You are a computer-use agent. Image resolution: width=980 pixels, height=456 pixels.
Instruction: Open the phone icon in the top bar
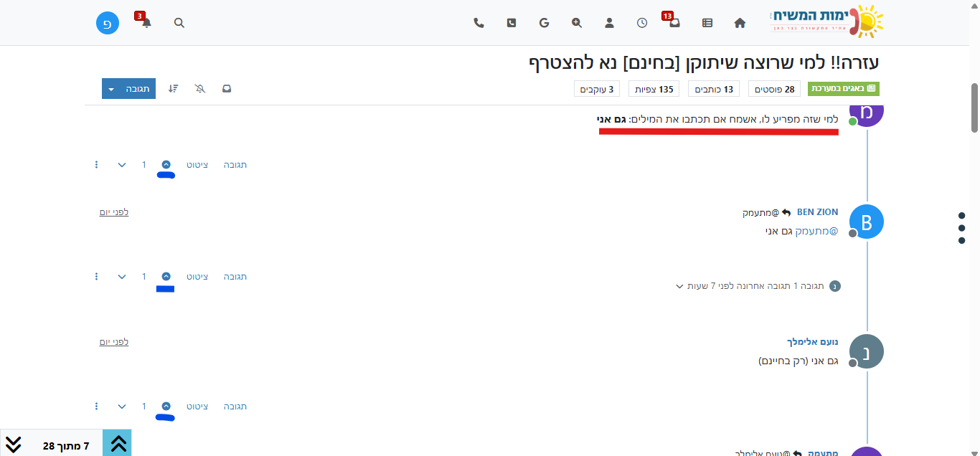(479, 22)
